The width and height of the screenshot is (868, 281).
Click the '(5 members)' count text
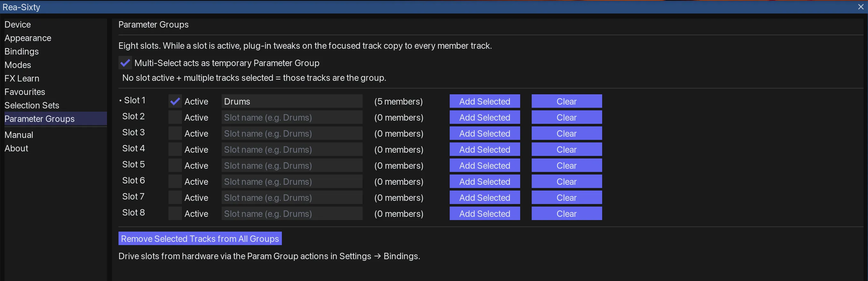point(398,102)
